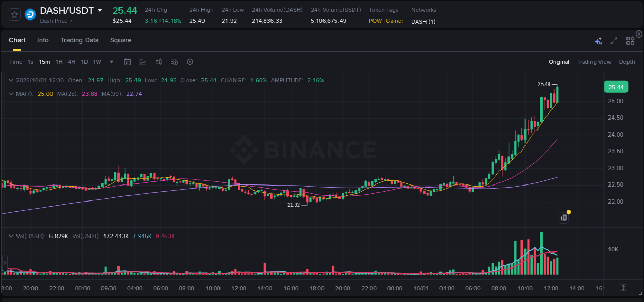This screenshot has height=302, width=644.
Task: Open the candlestick style selector
Action: coord(158,62)
